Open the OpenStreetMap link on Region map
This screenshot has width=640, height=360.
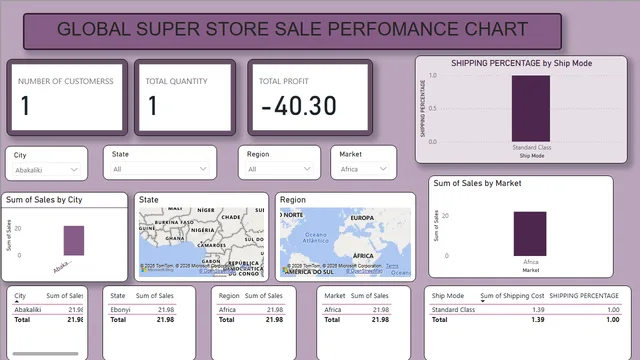[x=364, y=271]
